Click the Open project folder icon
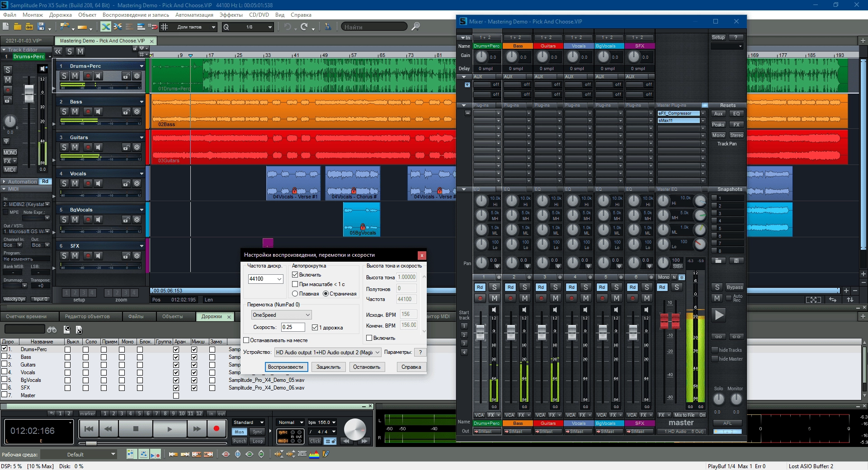Viewport: 868px width, 470px height. click(18, 27)
